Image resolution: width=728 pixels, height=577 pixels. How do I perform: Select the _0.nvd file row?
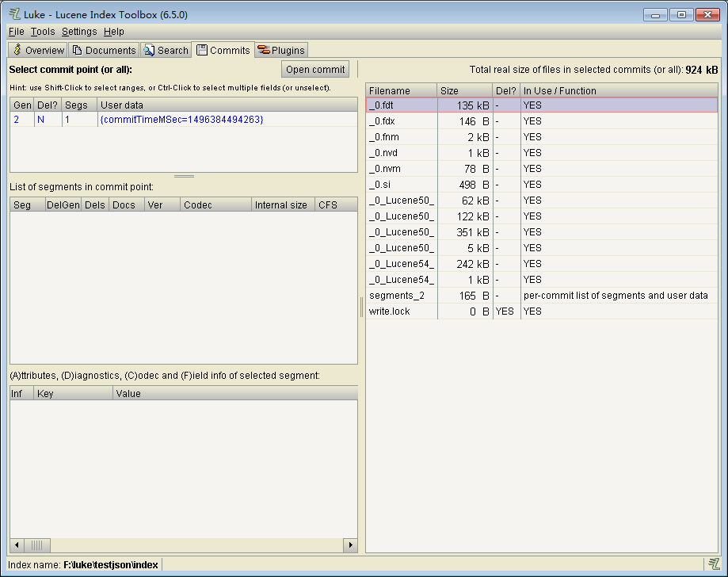(542, 153)
